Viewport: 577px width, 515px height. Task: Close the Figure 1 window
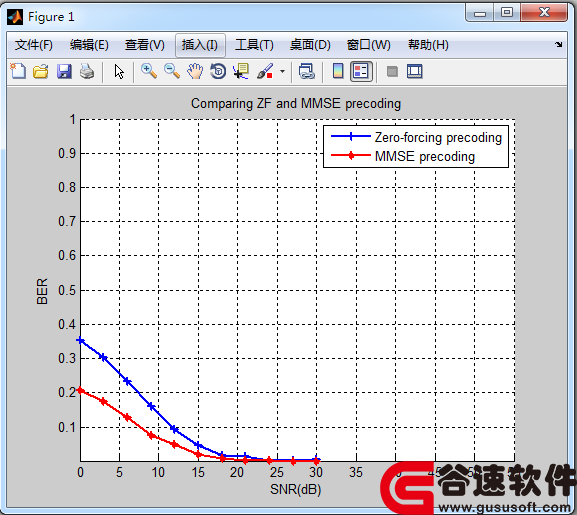[x=544, y=13]
